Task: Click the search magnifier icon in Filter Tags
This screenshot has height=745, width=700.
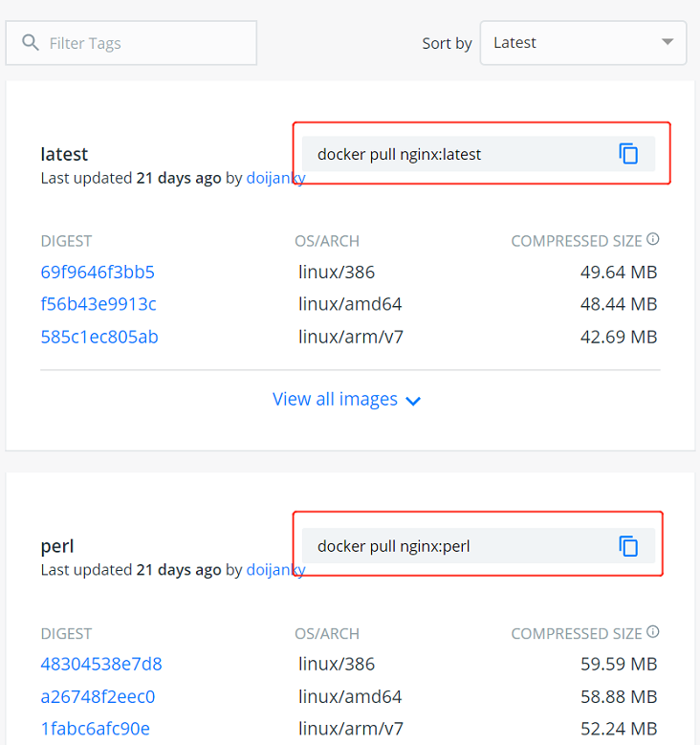Action: (x=31, y=43)
